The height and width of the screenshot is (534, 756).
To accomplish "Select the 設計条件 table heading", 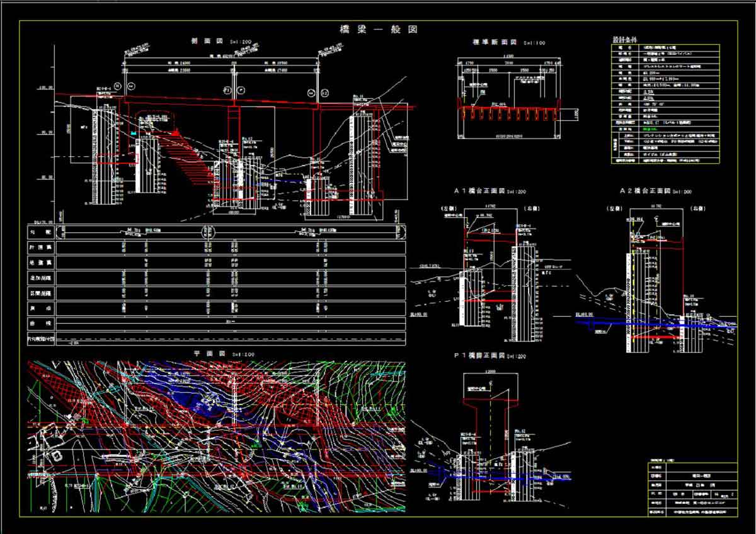I will point(626,40).
